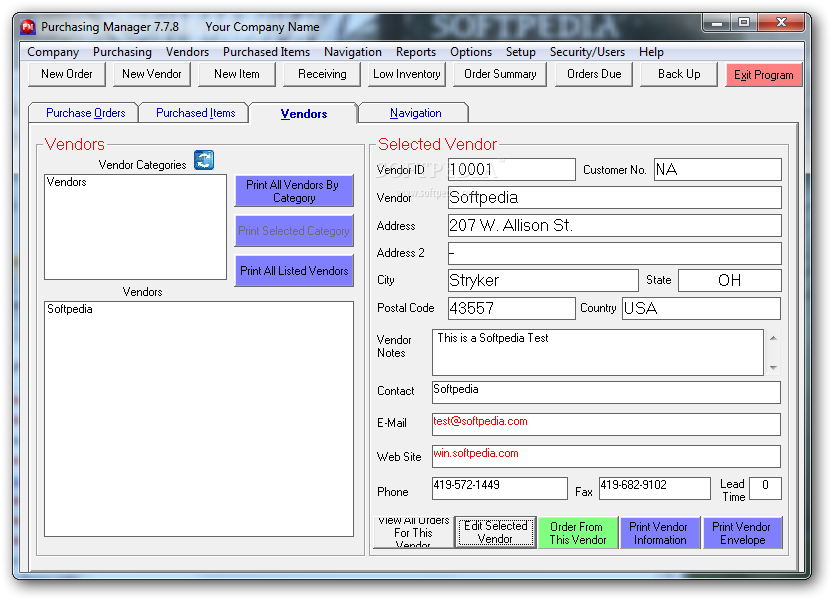Viewport: 832px width, 600px height.
Task: Open the Options menu
Action: point(471,52)
